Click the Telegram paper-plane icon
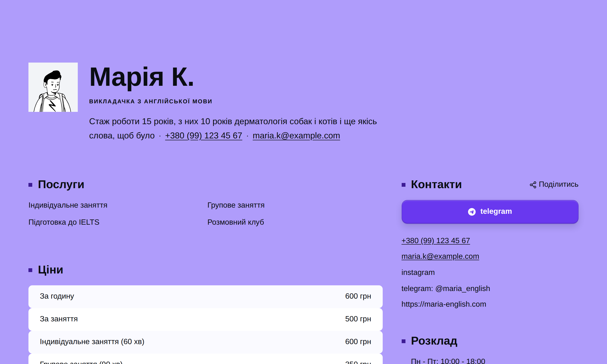The width and height of the screenshot is (607, 364). point(472,212)
